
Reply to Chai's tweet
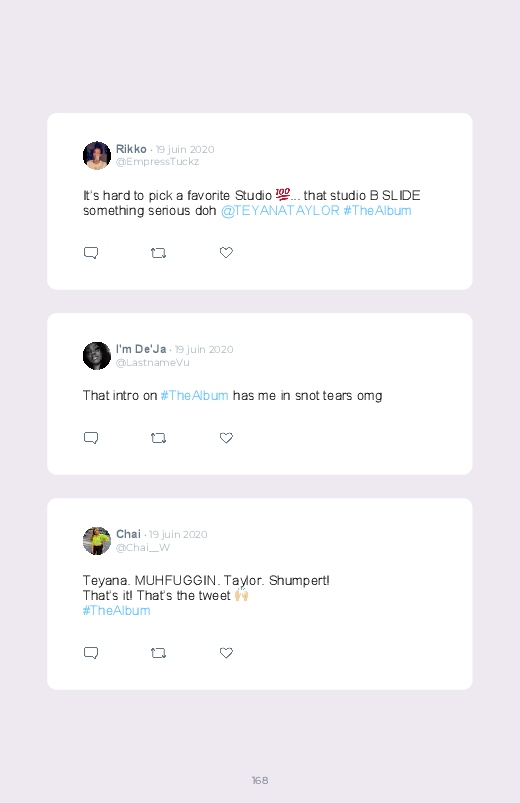(91, 653)
